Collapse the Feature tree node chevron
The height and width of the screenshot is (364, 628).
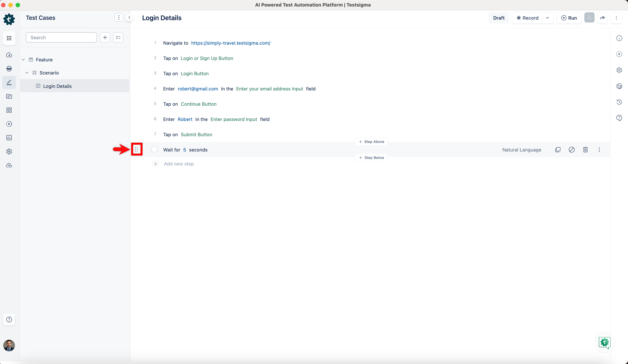click(23, 60)
